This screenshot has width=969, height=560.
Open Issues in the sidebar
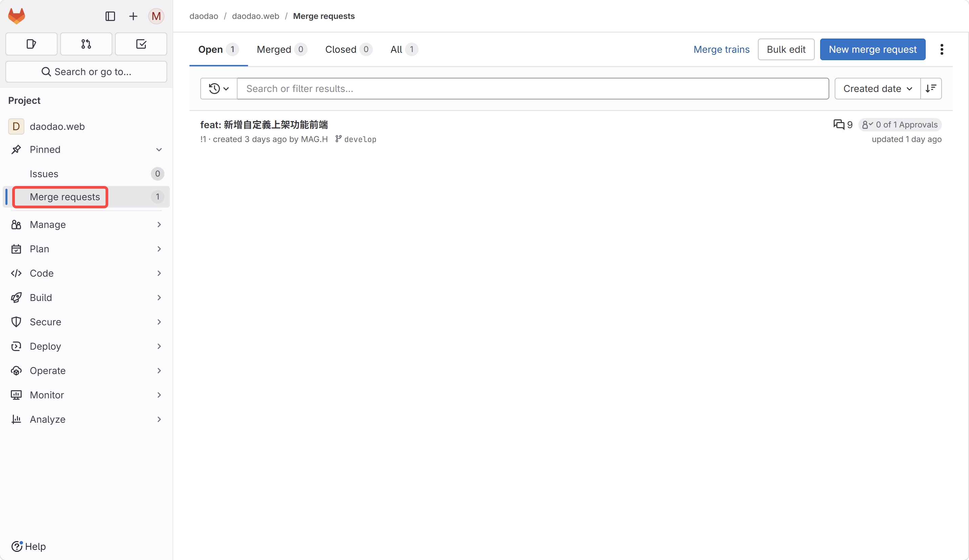click(86, 174)
